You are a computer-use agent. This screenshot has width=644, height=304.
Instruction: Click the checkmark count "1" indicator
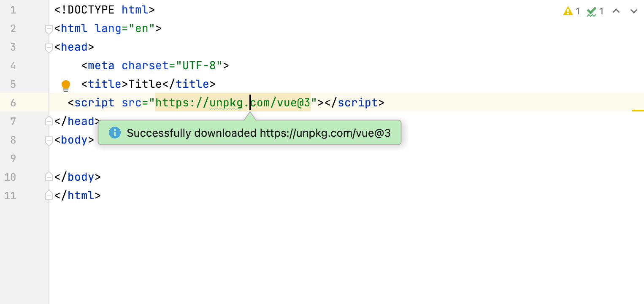pos(601,11)
